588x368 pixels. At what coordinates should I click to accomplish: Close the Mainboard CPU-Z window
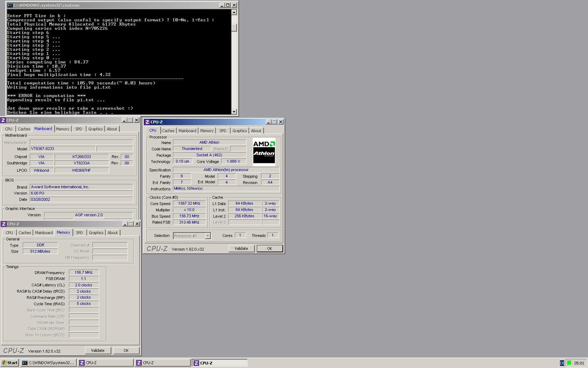tap(136, 120)
